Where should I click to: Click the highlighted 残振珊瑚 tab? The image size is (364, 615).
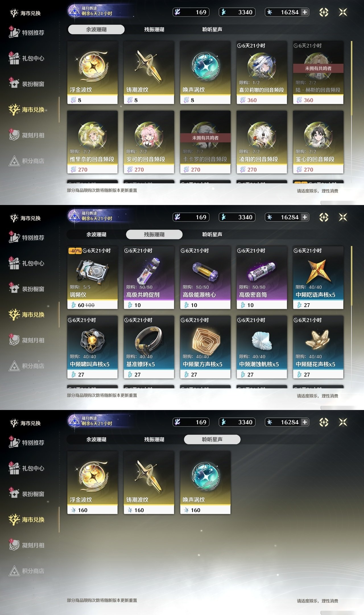click(x=154, y=234)
